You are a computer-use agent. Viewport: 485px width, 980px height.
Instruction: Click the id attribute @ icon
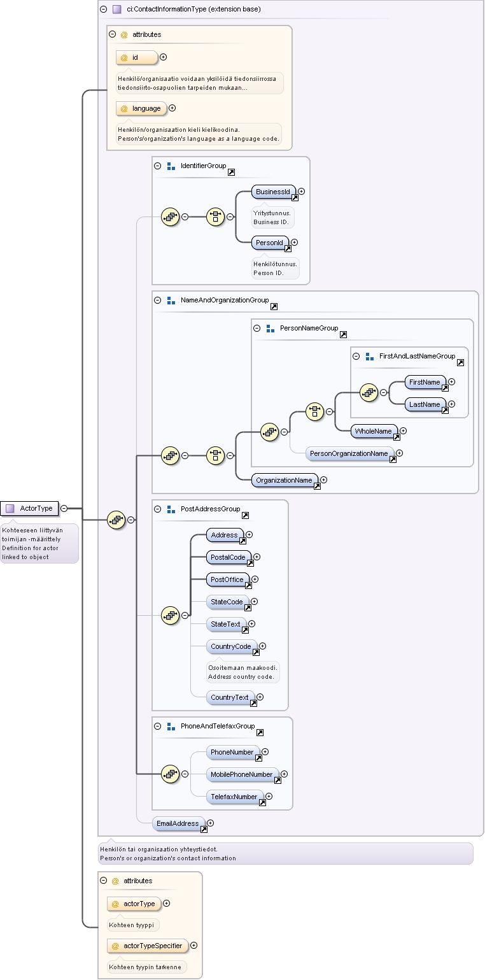click(124, 57)
